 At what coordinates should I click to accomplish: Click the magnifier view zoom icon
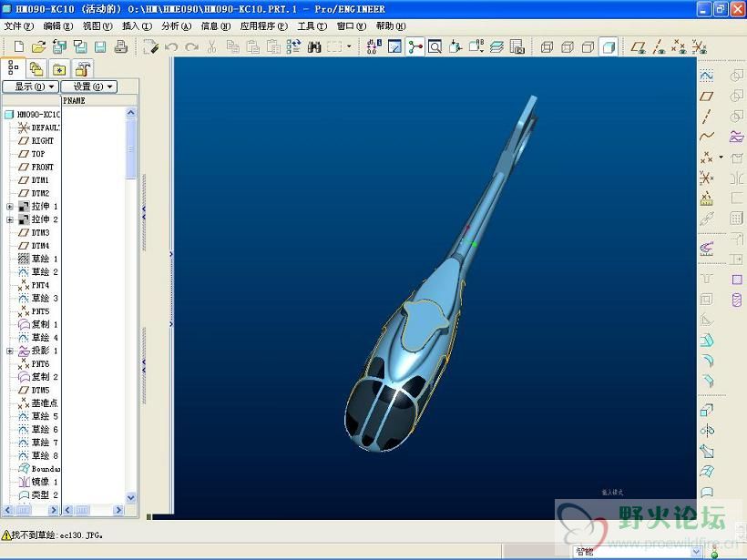(x=435, y=46)
